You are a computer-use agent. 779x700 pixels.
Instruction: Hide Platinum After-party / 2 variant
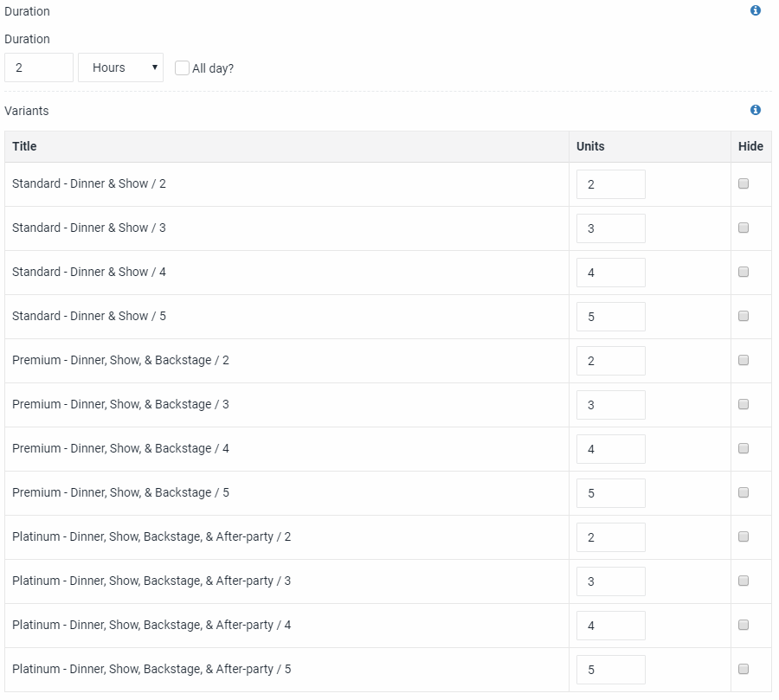coord(744,536)
